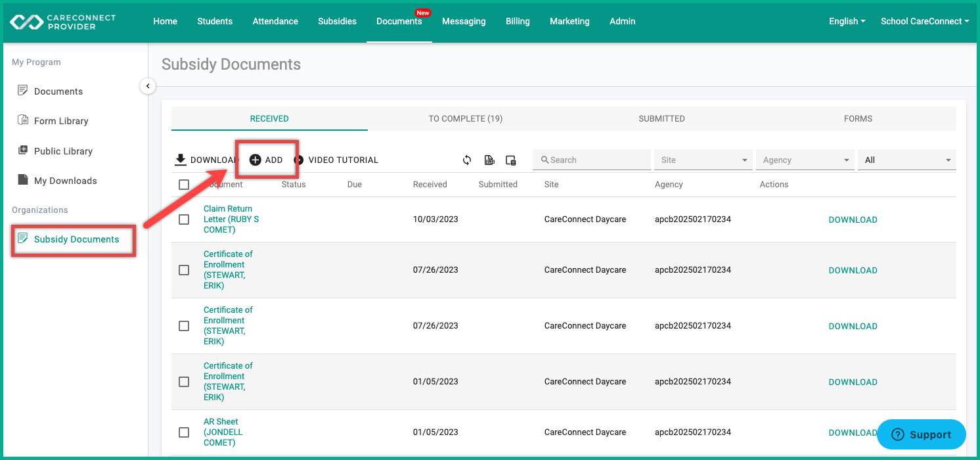This screenshot has height=460, width=980.
Task: Open the All filter dropdown
Action: 907,160
